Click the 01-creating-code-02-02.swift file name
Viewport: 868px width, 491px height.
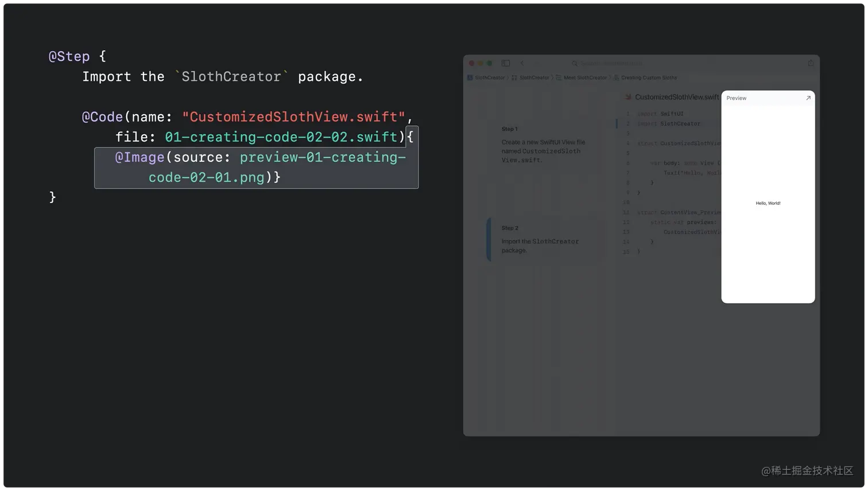pos(281,137)
